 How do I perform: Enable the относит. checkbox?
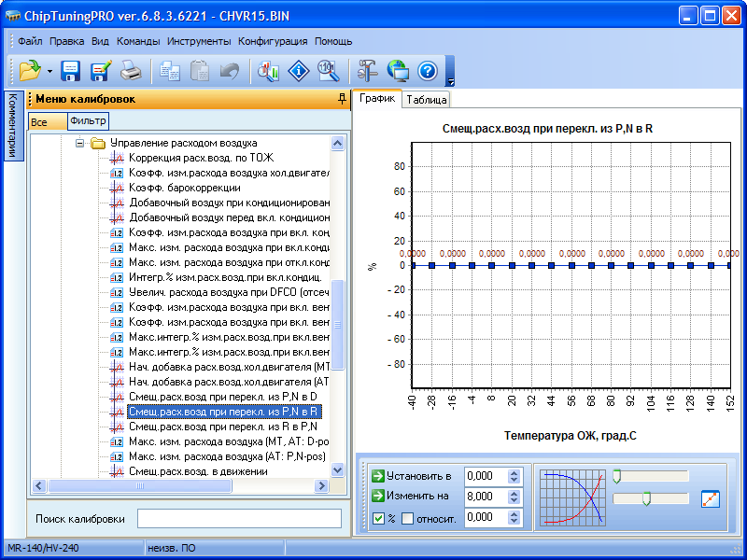point(407,518)
